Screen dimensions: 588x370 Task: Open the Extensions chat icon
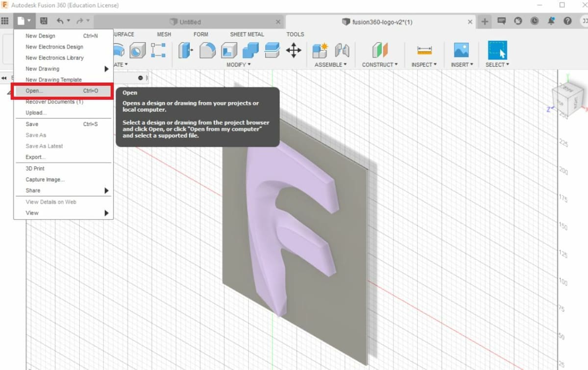[x=501, y=21]
